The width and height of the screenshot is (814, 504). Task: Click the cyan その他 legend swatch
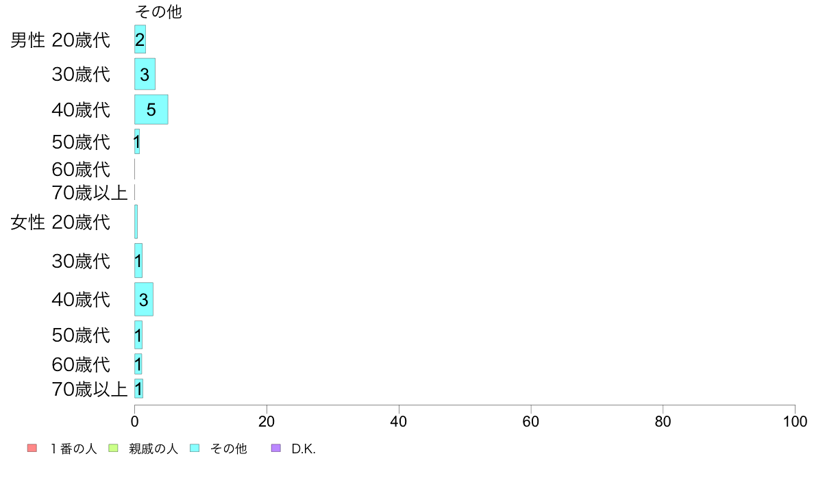click(x=195, y=448)
